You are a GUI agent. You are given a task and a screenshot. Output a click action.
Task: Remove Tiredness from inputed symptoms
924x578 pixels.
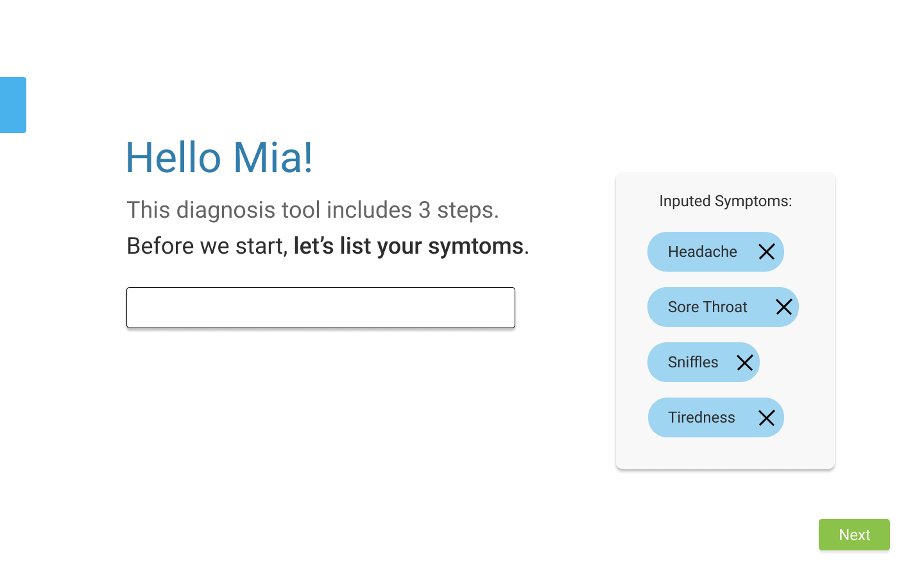point(766,417)
